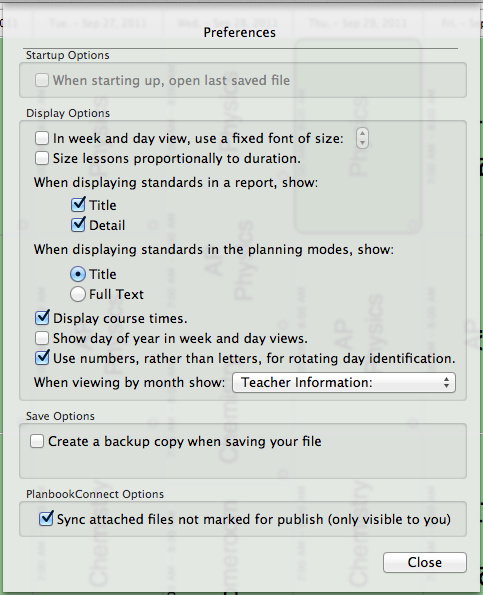
Task: Decrease fixed font size with stepper down arrow
Action: click(x=362, y=143)
